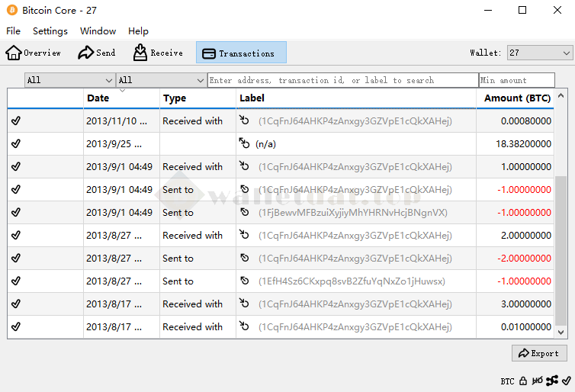Click the vertical scrollbar down arrow
This screenshot has height=392, width=575.
point(561,333)
